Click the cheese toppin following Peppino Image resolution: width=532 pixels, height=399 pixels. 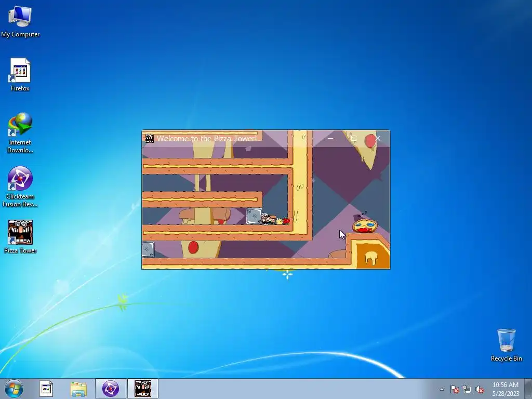click(x=279, y=221)
